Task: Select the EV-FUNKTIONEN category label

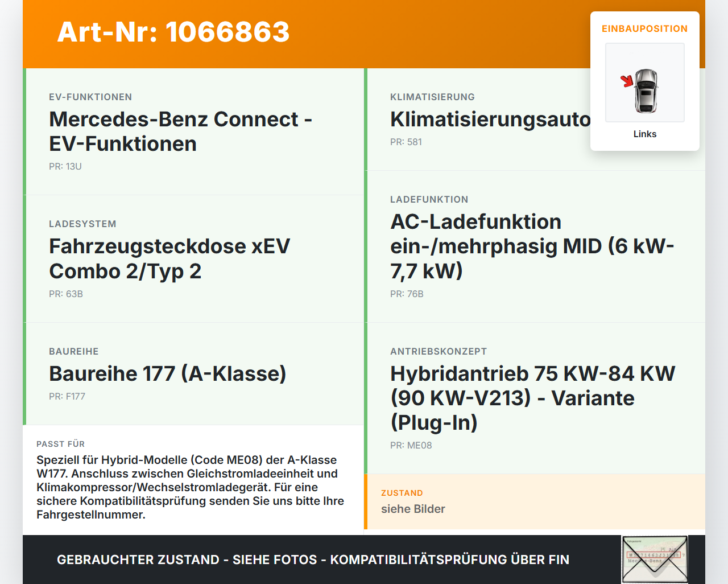Action: coord(90,97)
